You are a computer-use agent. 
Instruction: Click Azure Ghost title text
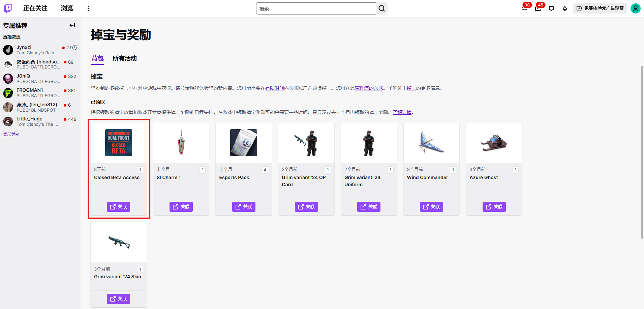484,177
